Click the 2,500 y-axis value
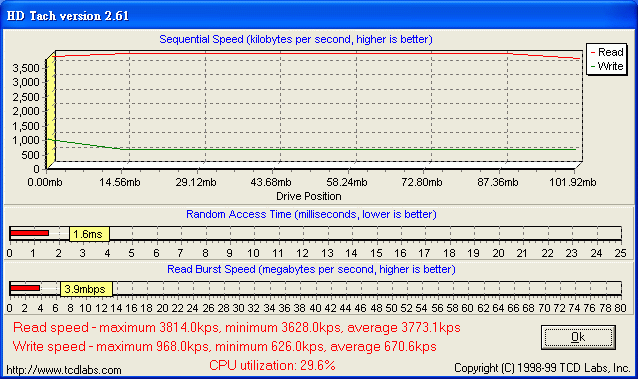638x379 pixels. (26, 97)
